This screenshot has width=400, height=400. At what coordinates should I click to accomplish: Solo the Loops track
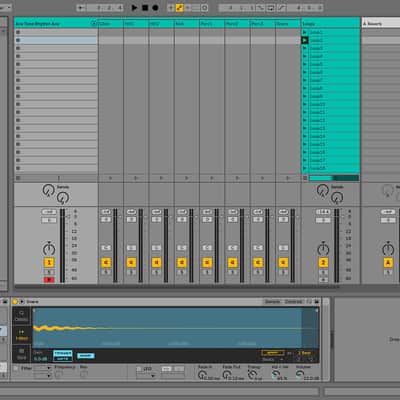323,272
